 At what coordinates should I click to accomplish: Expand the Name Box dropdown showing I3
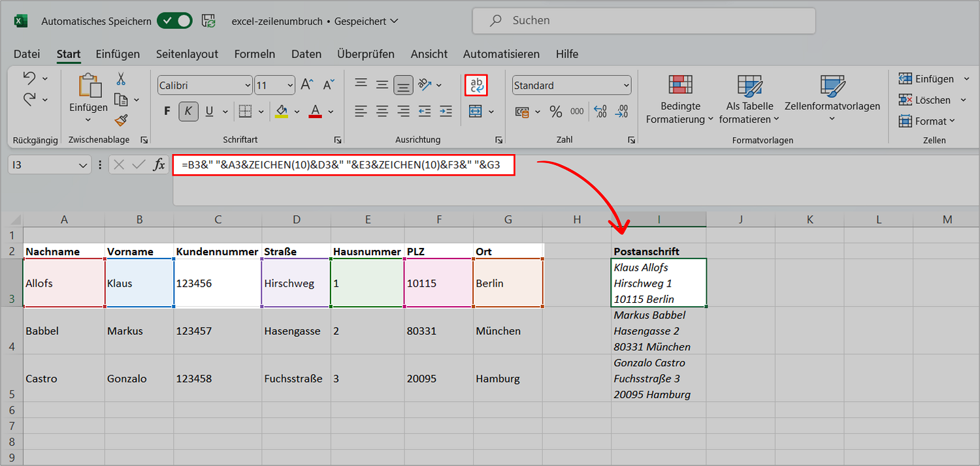click(83, 166)
